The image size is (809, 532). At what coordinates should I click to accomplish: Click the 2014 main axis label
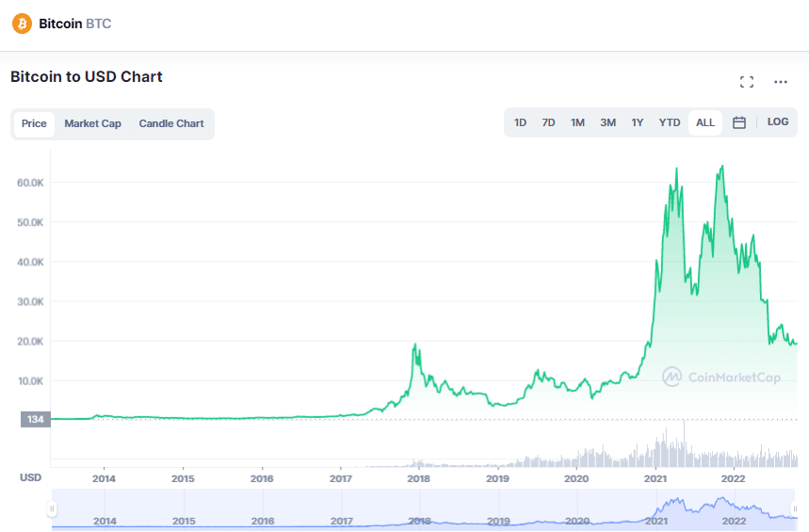coord(104,479)
